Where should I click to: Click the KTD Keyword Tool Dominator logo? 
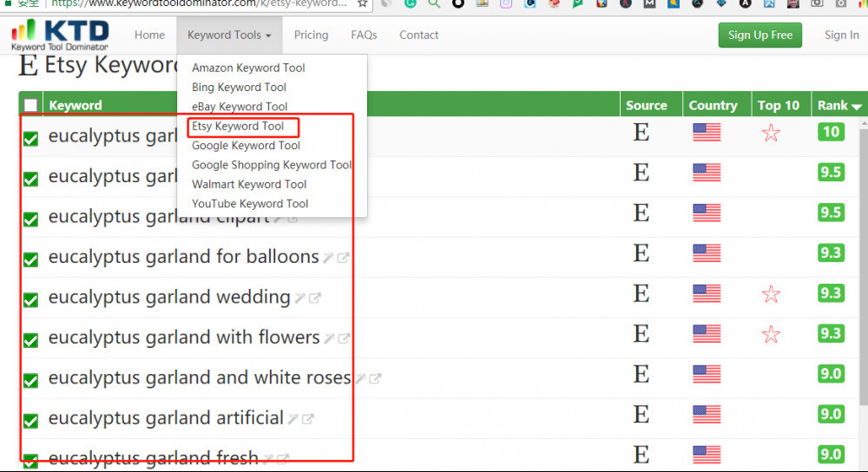[x=60, y=35]
